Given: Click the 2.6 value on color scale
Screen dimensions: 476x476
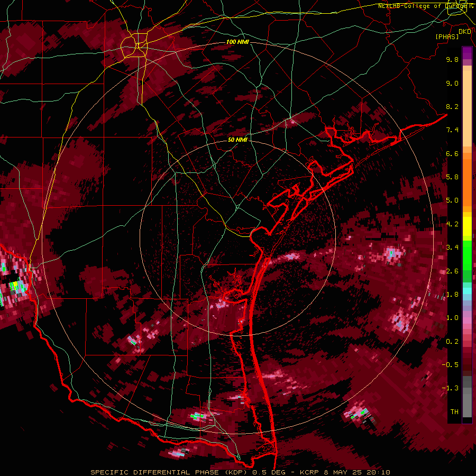Looking at the screenshot, I should [452, 271].
